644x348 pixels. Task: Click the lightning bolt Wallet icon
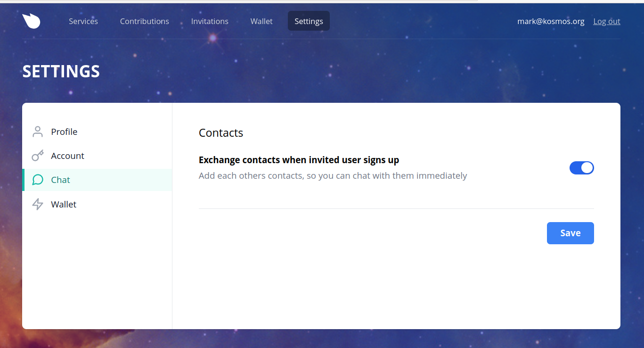point(38,204)
